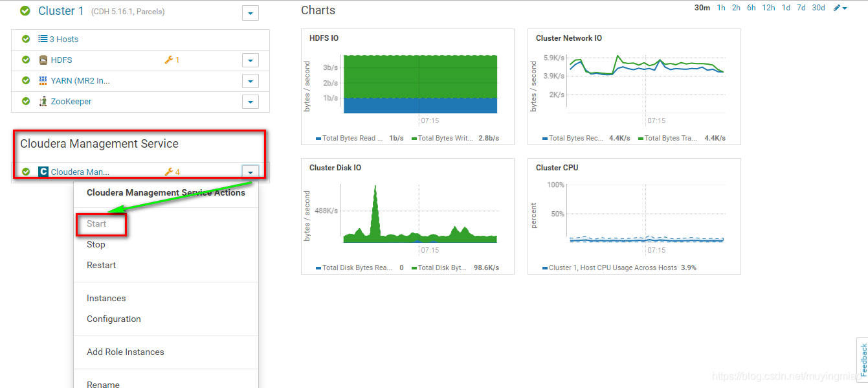Screen dimensions: 868x388
Task: Click the green status icon beside 3 Hosts
Action: [x=26, y=39]
